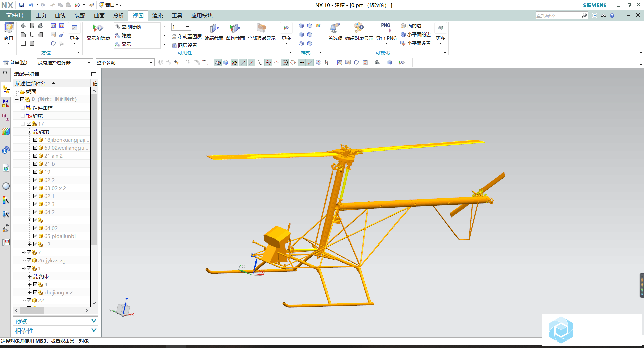The image size is (644, 348).
Task: Toggle checkbox for component 19
Action: point(35,172)
